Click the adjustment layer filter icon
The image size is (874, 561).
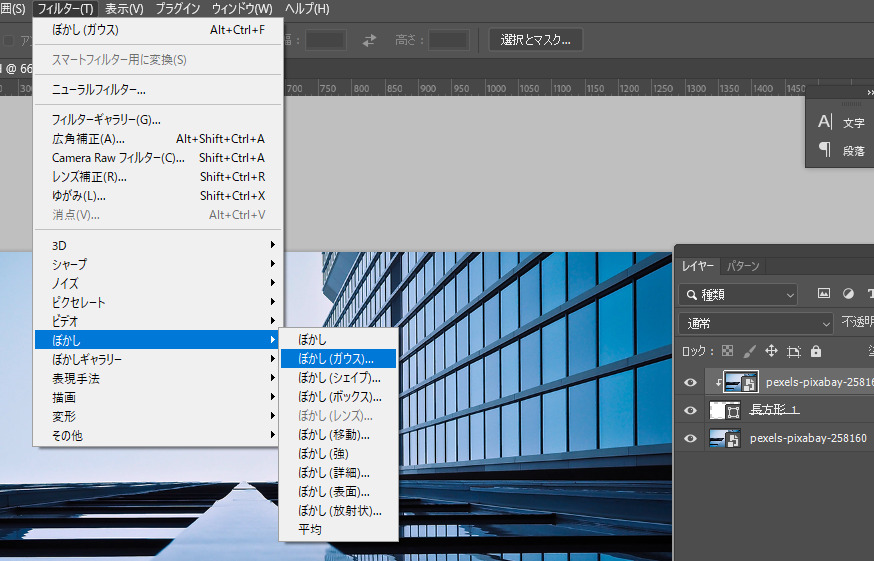pos(848,294)
